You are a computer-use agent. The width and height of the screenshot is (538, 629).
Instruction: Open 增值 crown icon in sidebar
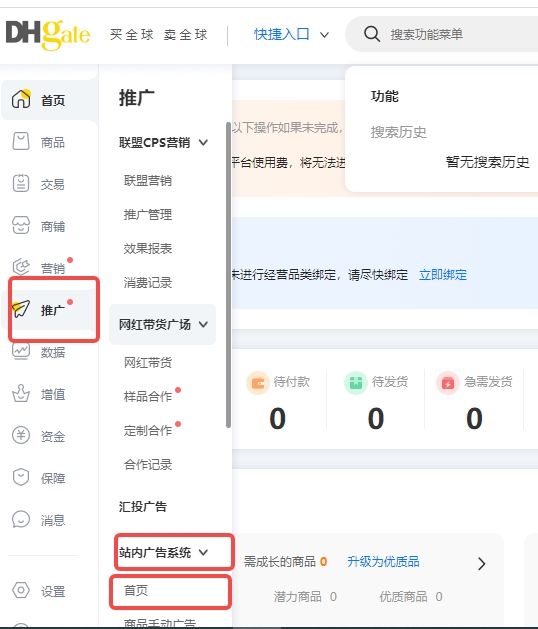(21, 394)
